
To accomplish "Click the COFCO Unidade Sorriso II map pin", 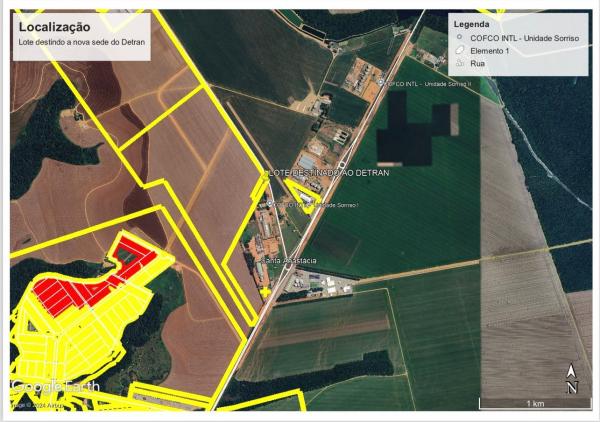I will click(x=380, y=84).
